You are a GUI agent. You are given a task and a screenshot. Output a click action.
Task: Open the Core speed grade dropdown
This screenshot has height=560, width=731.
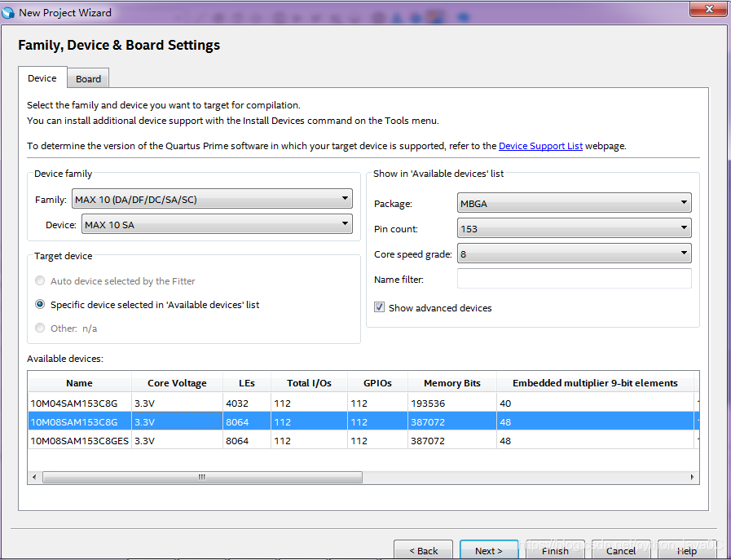click(574, 254)
